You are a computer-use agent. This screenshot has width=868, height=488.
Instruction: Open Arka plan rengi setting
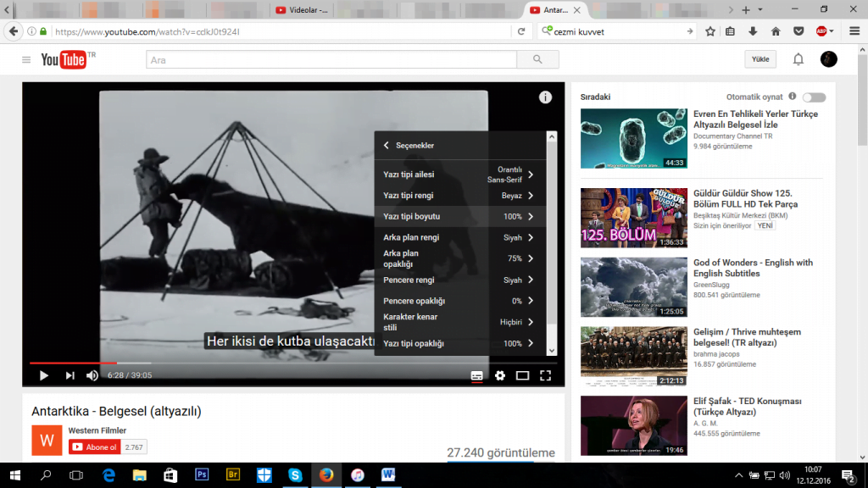click(x=459, y=237)
